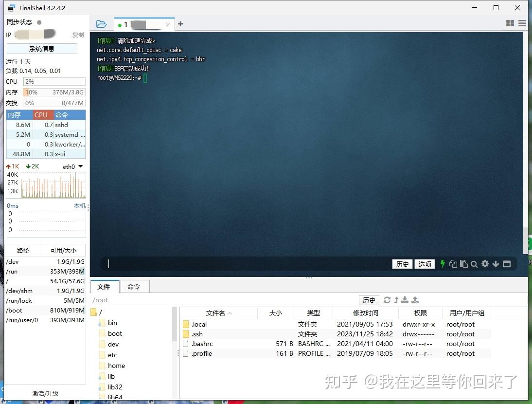
Task: Click the terminal copy icon
Action: click(x=453, y=264)
